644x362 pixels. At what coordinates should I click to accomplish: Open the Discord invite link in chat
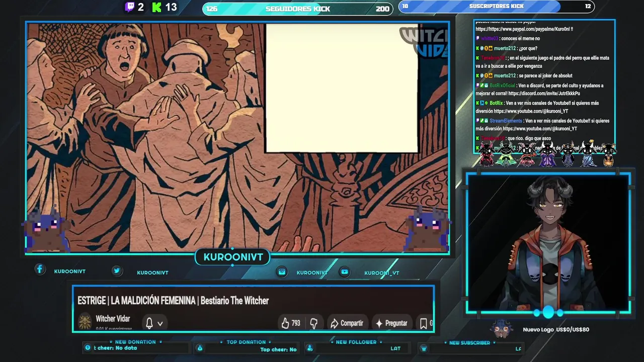tap(544, 94)
